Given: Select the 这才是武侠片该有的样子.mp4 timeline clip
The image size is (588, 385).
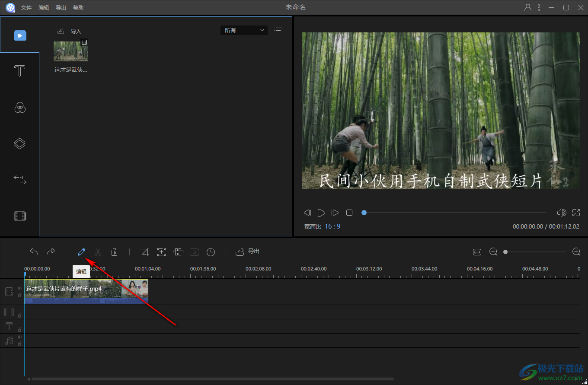Looking at the screenshot, I should pyautogui.click(x=86, y=292).
